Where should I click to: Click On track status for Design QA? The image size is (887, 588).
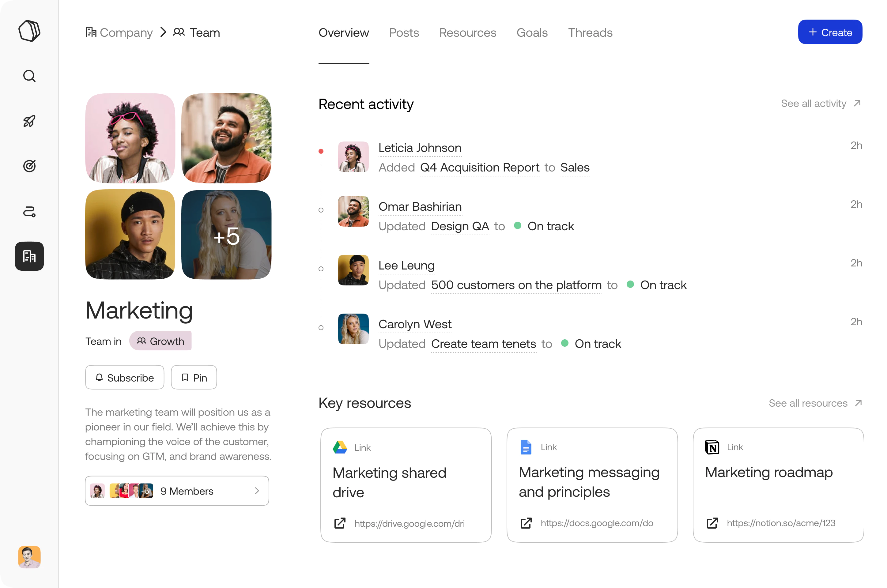[x=544, y=226]
